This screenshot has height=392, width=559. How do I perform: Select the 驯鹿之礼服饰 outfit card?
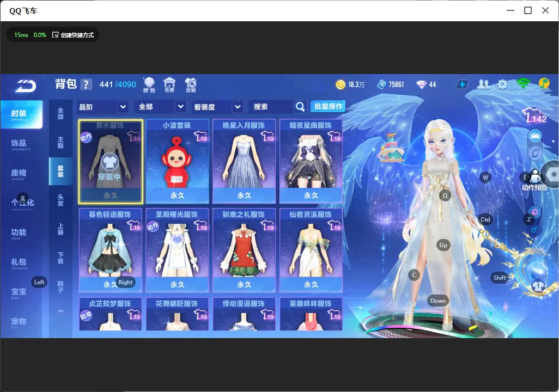pyautogui.click(x=244, y=250)
